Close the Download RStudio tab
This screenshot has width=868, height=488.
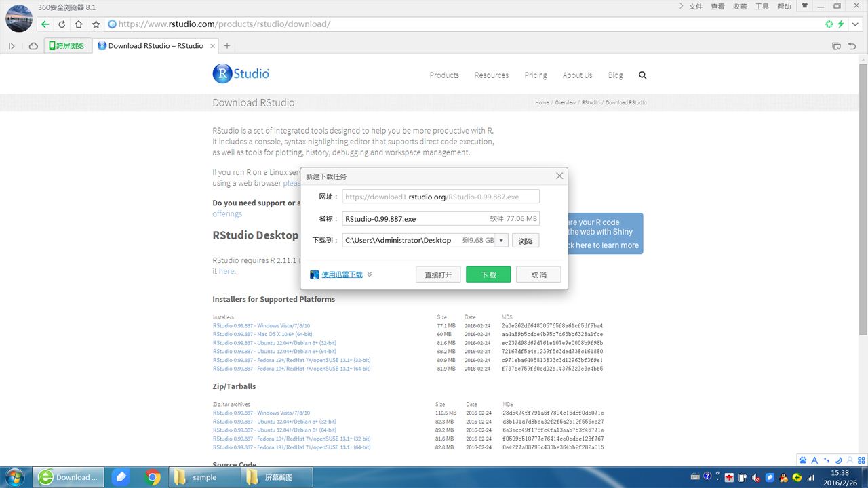pos(212,46)
